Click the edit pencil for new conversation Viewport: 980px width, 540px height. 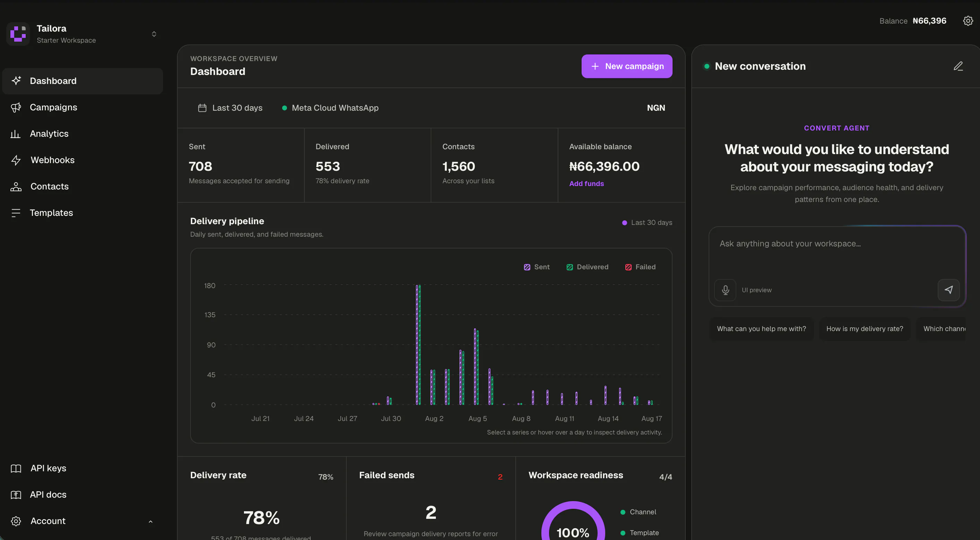(x=958, y=66)
